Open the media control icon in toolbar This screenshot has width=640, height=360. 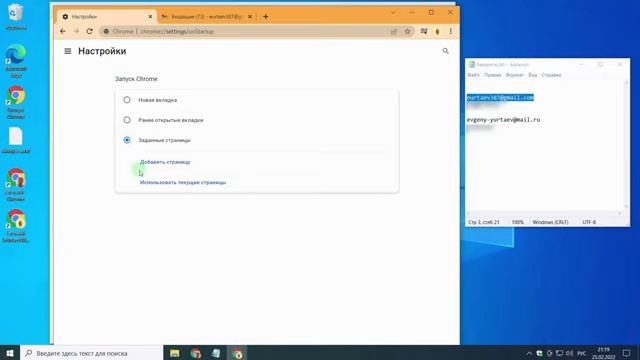(x=424, y=31)
